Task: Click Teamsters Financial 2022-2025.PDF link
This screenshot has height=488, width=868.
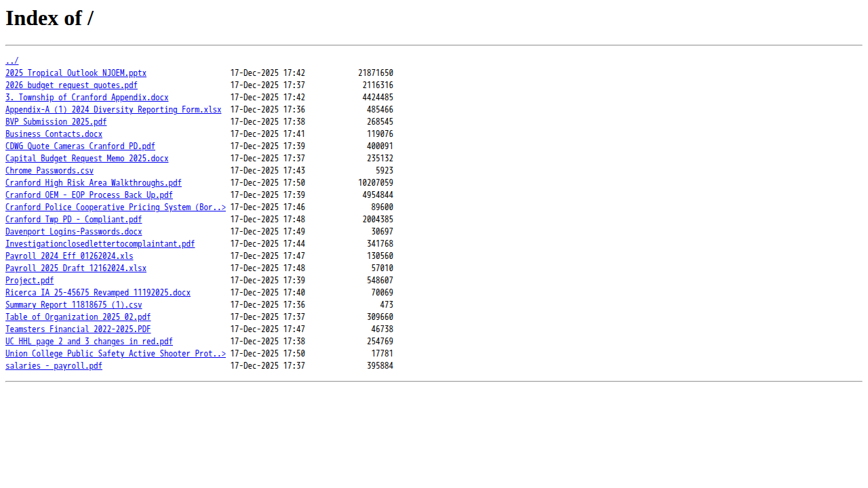Action: (78, 329)
